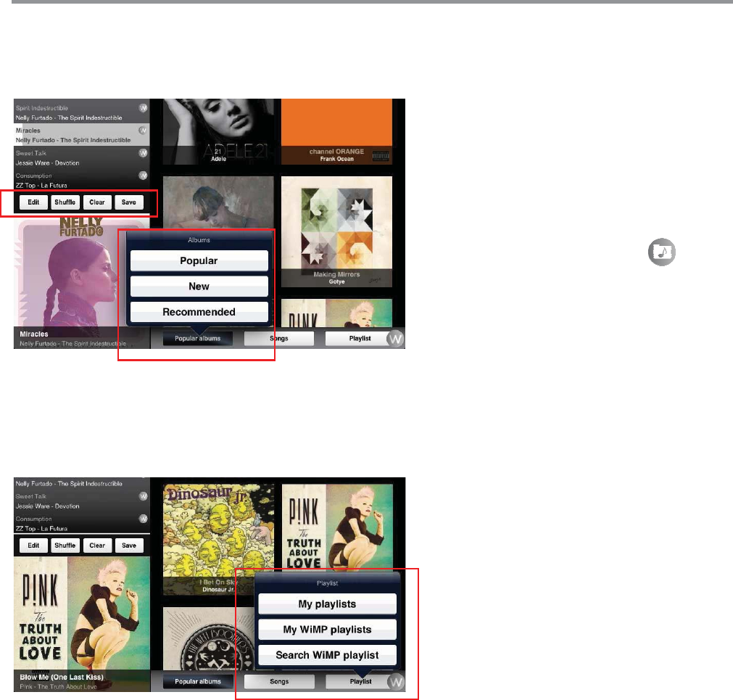Choose Recommended in the Albums popup
Viewport: 733px width, 700px height.
click(x=199, y=312)
